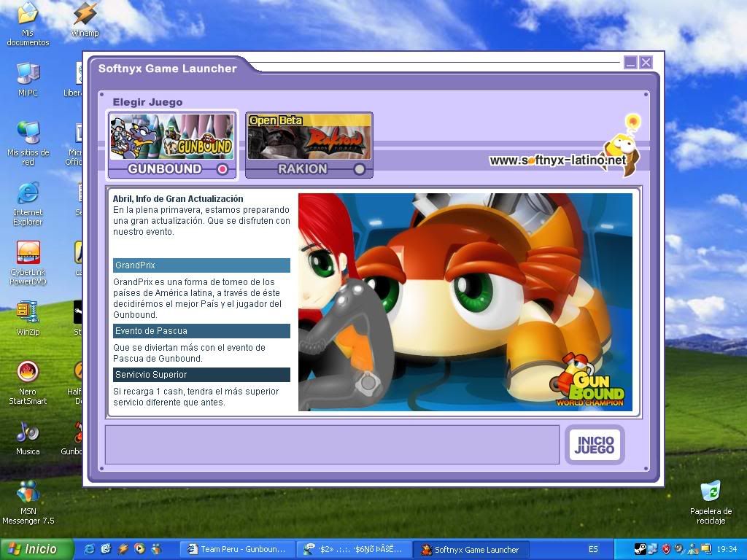Select the Mi PC desktop icon
The height and width of the screenshot is (560, 747).
pyautogui.click(x=28, y=79)
